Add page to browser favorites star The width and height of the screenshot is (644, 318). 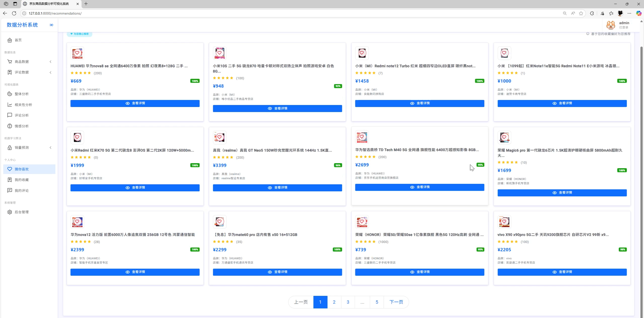[581, 13]
